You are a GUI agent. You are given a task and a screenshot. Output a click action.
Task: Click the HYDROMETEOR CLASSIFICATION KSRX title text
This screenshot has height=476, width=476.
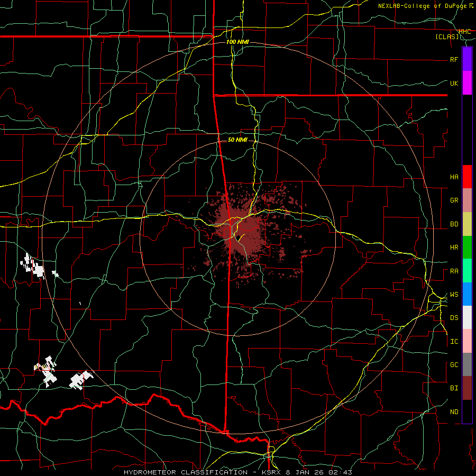tap(237, 472)
